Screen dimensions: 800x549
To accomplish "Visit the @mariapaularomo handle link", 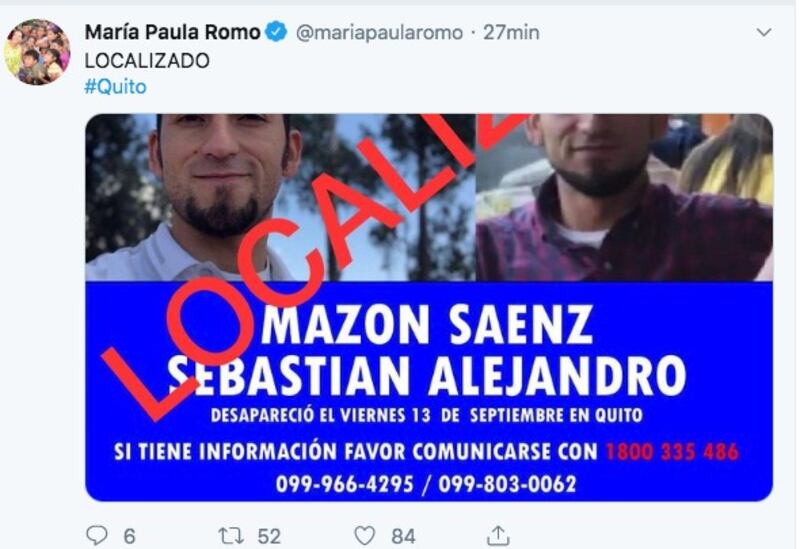I will pyautogui.click(x=380, y=33).
